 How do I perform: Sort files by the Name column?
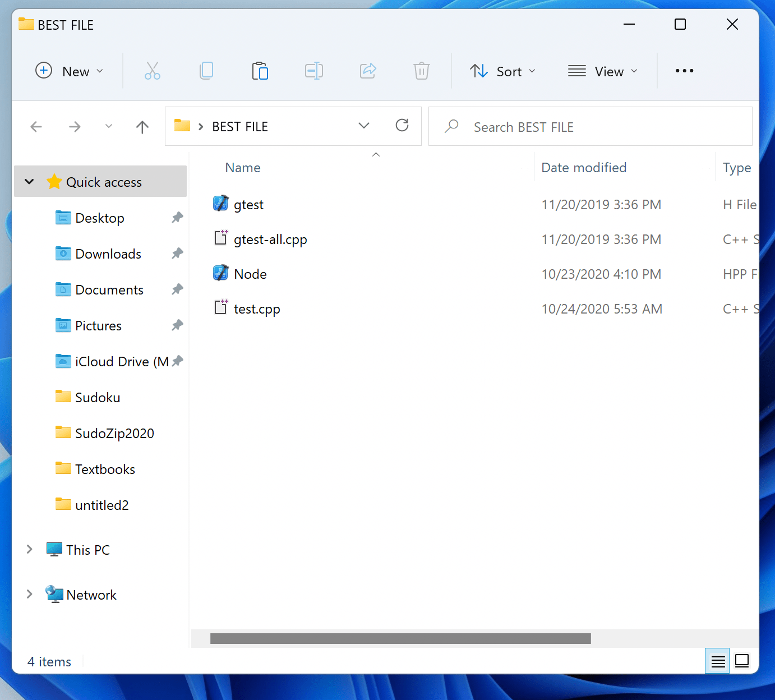[242, 167]
